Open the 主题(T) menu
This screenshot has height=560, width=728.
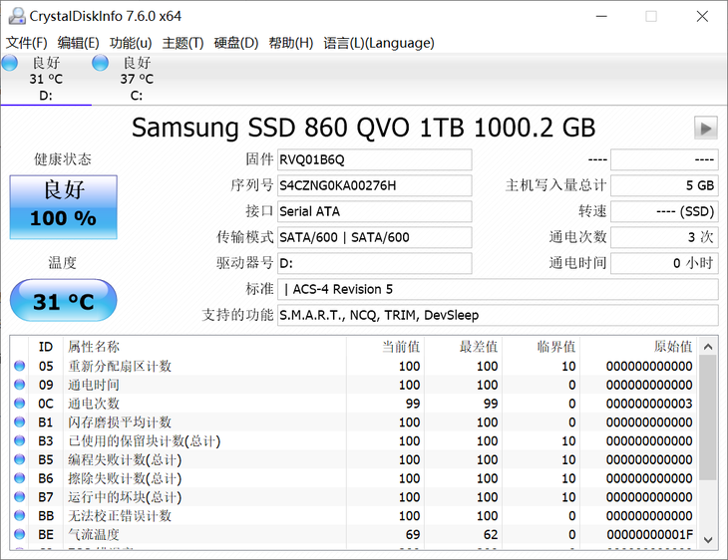pyautogui.click(x=182, y=43)
